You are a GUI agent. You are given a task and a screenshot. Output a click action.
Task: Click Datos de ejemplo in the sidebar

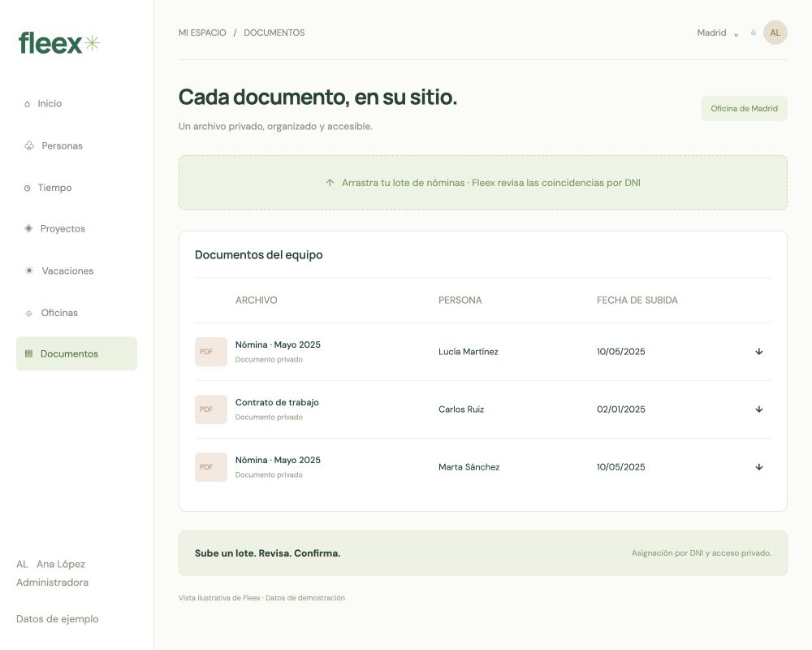pyautogui.click(x=58, y=619)
